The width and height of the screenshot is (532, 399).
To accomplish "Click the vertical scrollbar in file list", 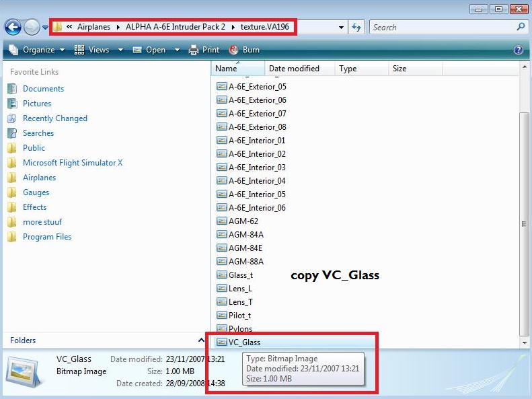I will coord(525,223).
